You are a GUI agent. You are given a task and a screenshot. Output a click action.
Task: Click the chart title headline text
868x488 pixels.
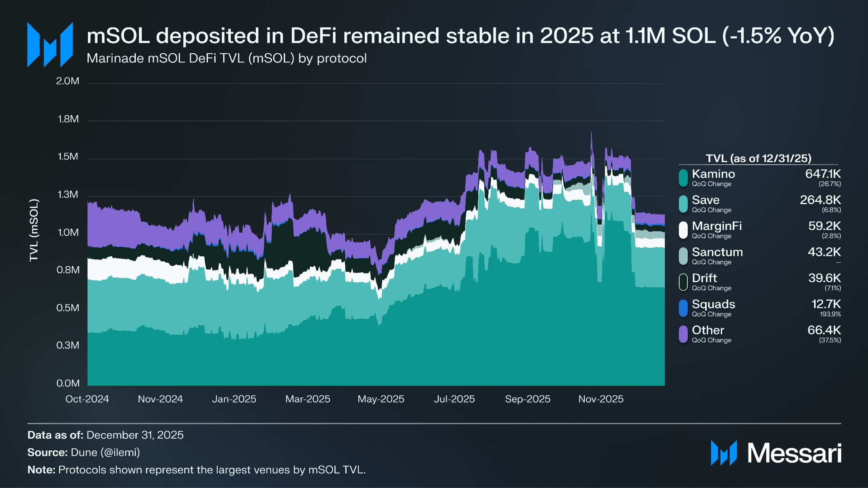point(460,36)
